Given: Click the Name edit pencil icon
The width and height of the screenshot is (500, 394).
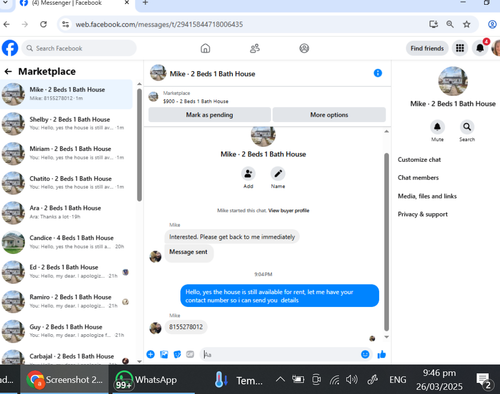Looking at the screenshot, I should [x=278, y=174].
